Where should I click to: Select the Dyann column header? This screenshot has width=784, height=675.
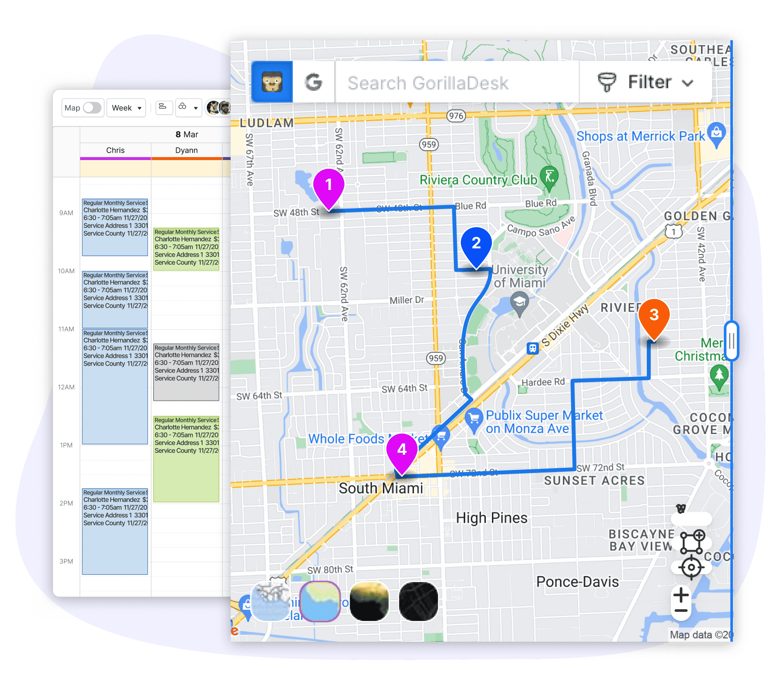186,150
